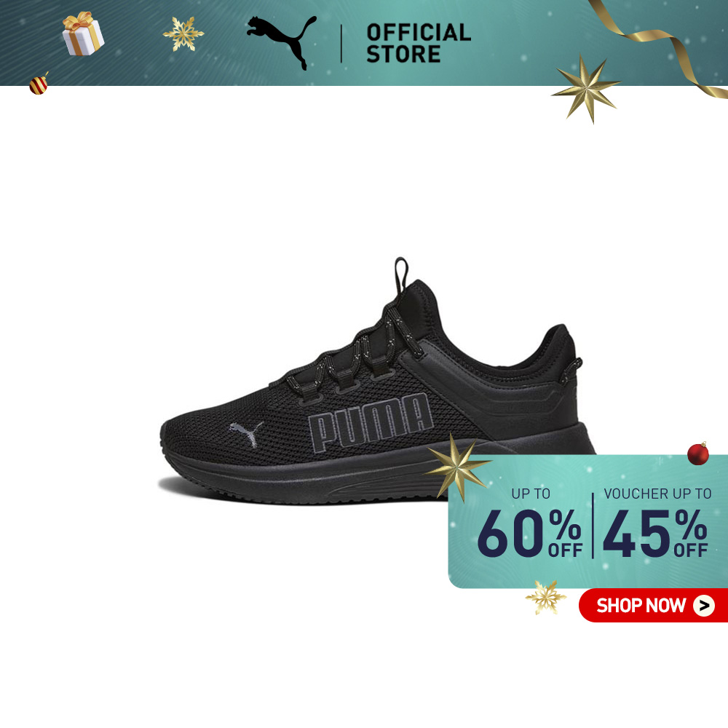Click the gold star on promo box

[459, 467]
